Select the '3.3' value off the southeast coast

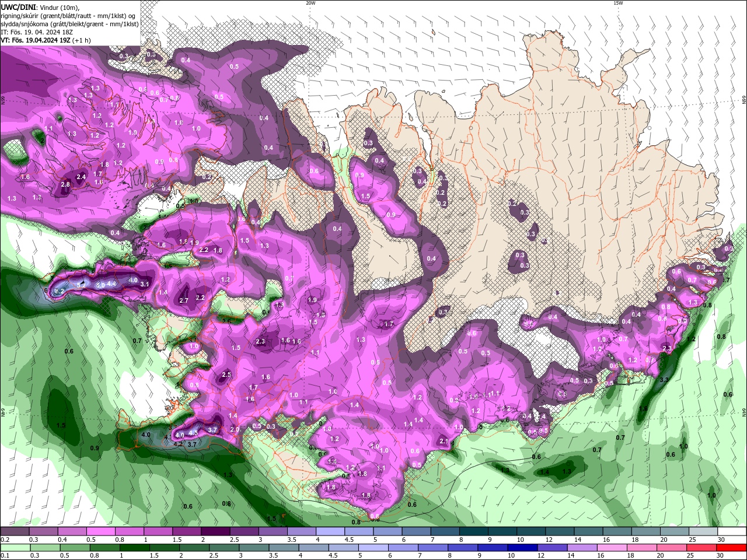pos(664,380)
